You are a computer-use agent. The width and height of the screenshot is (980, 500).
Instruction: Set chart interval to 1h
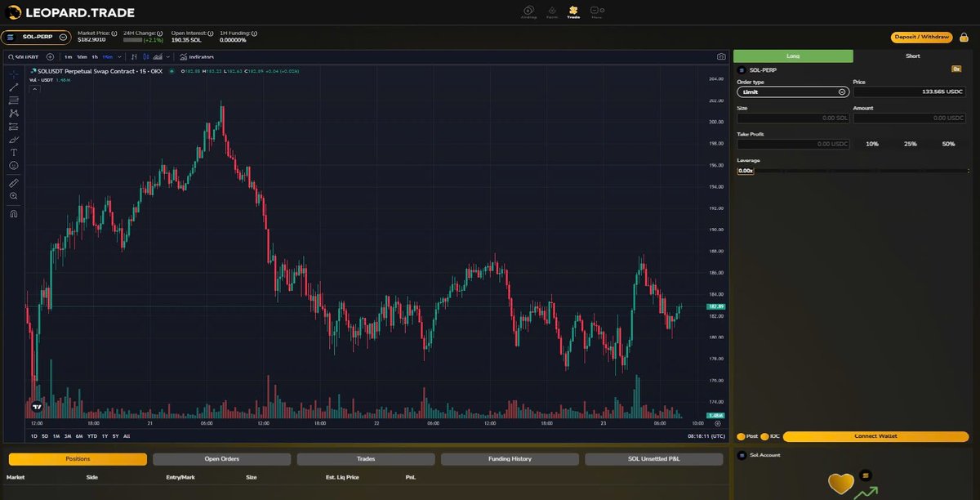(x=95, y=57)
